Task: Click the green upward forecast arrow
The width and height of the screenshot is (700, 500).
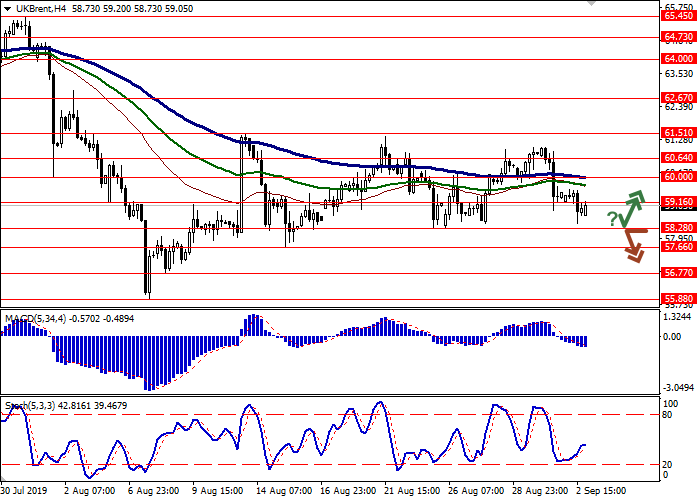Action: coord(634,207)
